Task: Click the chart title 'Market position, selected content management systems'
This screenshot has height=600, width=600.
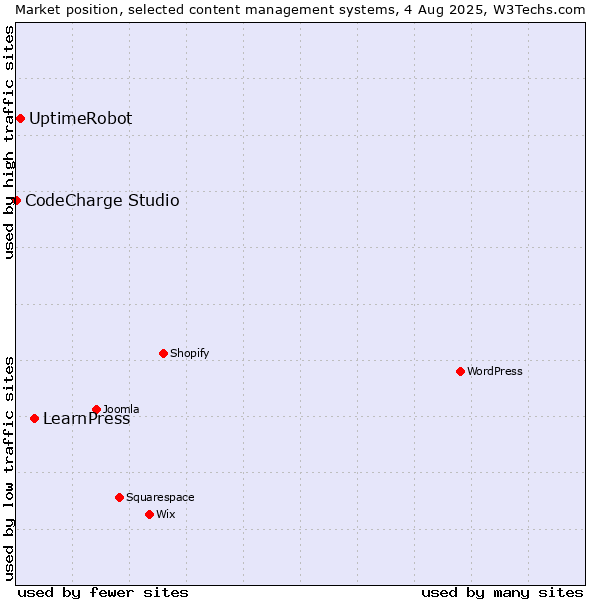Action: click(x=205, y=10)
